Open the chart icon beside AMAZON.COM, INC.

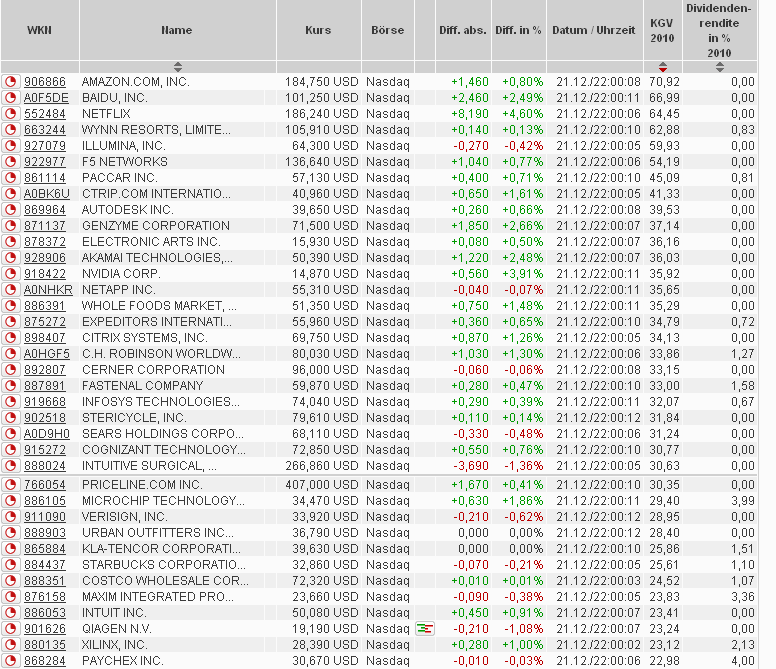pos(10,82)
